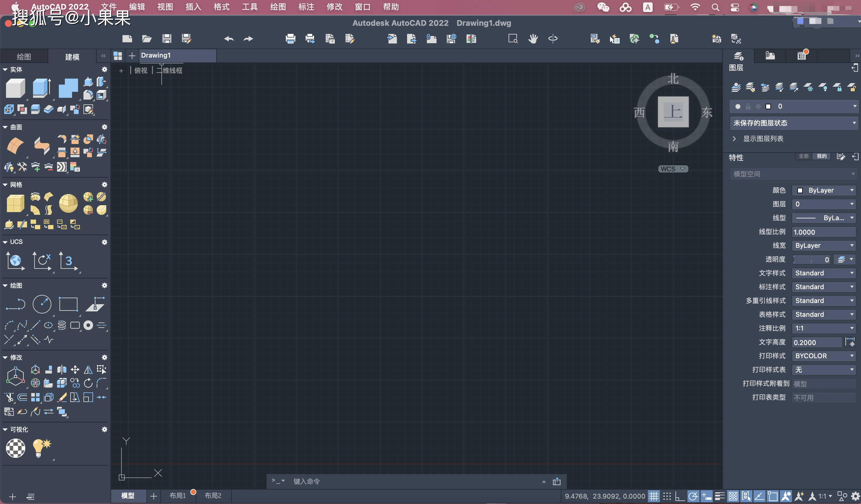Open the 打印样式 BYCOLOR dropdown

point(824,356)
